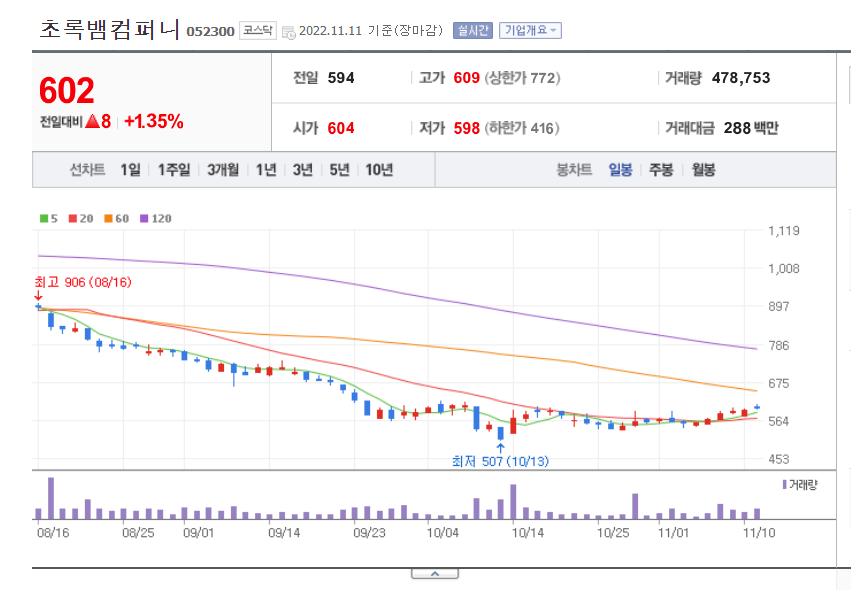
Task: Select the 1주일 line chart tab
Action: click(174, 170)
